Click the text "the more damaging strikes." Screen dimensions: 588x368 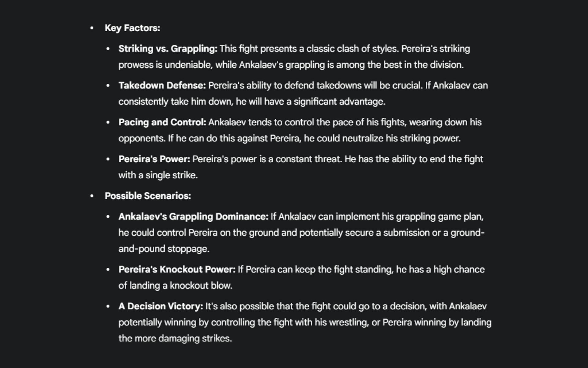pyautogui.click(x=175, y=338)
